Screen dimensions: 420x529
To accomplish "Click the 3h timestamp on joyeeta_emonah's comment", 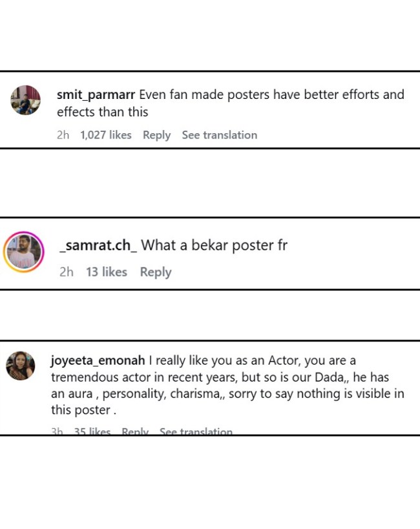I will point(57,431).
